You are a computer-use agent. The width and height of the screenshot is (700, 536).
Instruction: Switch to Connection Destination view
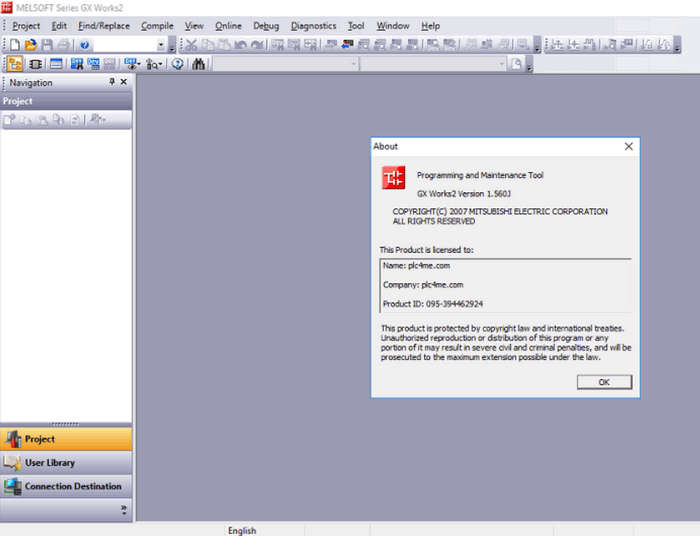tap(66, 486)
